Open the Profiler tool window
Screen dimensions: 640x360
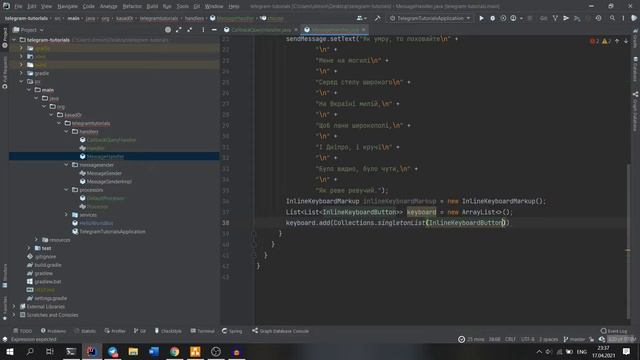(115, 331)
